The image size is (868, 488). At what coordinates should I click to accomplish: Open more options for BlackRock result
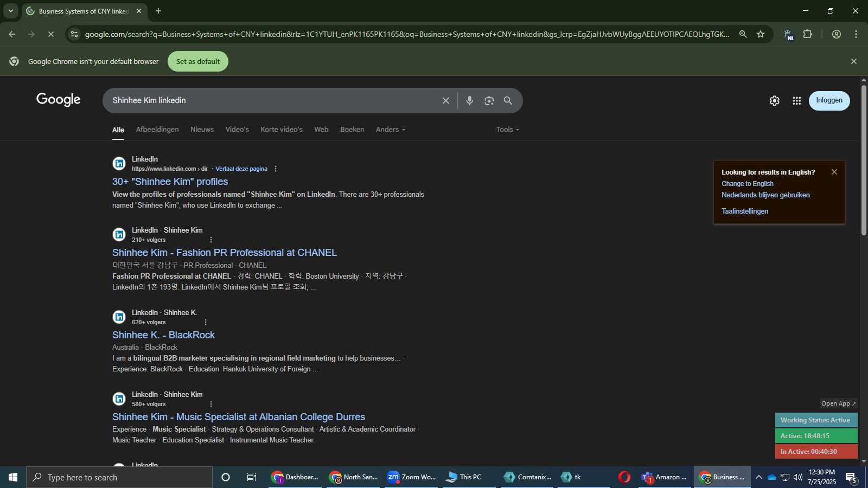(x=206, y=322)
